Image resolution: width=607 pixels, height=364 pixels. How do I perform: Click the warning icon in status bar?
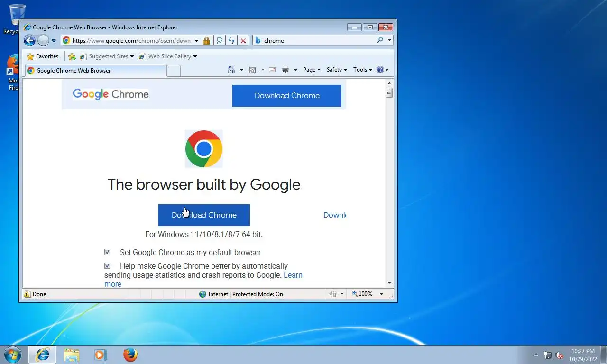[27, 294]
